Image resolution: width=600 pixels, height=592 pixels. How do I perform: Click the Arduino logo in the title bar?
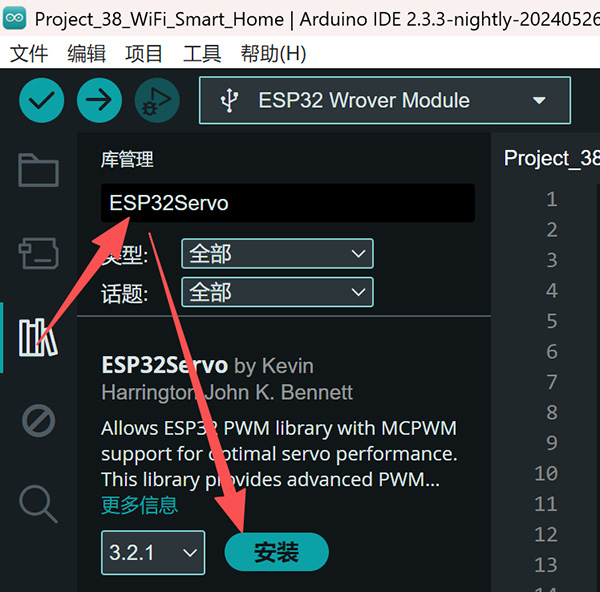click(x=15, y=18)
